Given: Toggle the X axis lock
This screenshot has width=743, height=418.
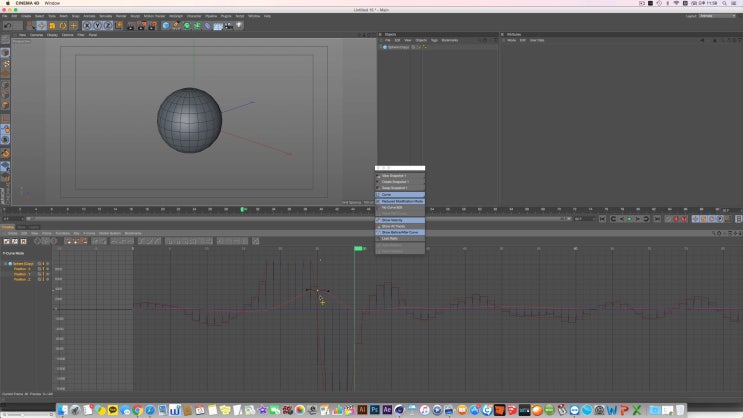Looking at the screenshot, I should (x=87, y=26).
